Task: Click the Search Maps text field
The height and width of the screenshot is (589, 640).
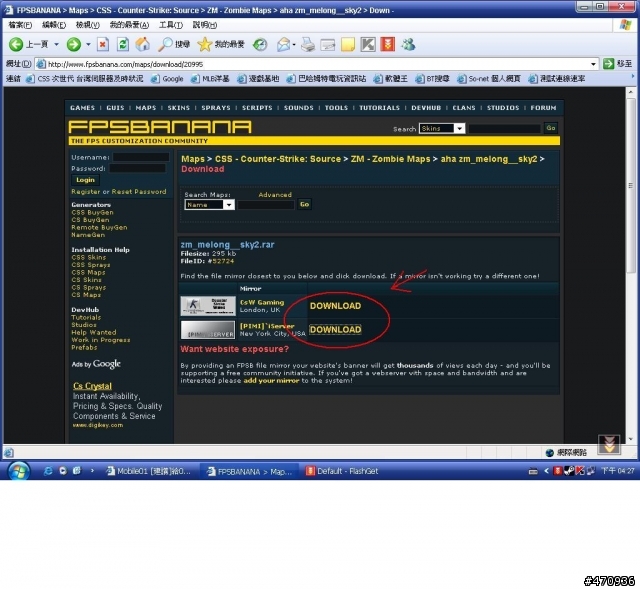Action: coord(266,204)
